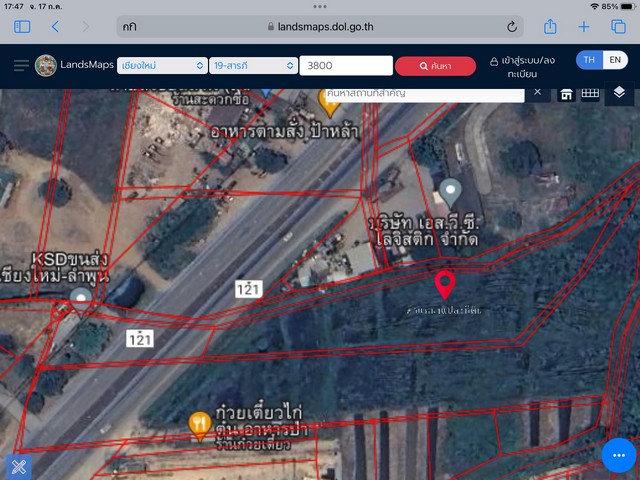Switch language to TH

click(589, 60)
